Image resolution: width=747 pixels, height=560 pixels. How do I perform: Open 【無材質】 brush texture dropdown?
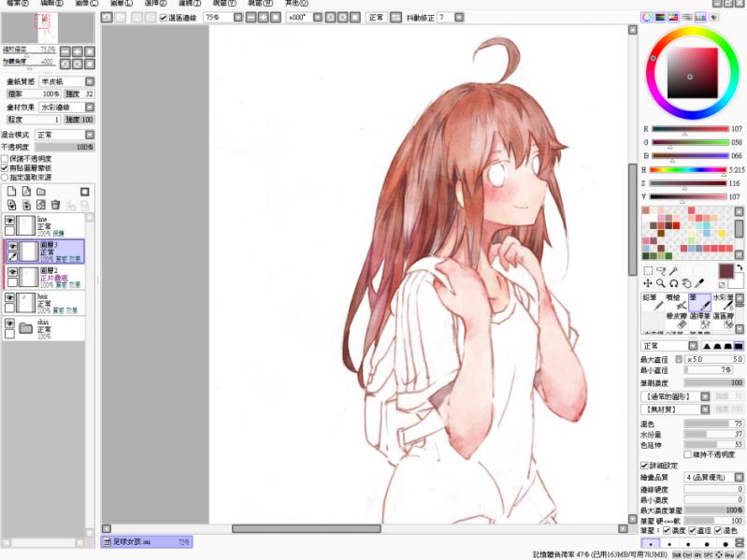coord(705,409)
